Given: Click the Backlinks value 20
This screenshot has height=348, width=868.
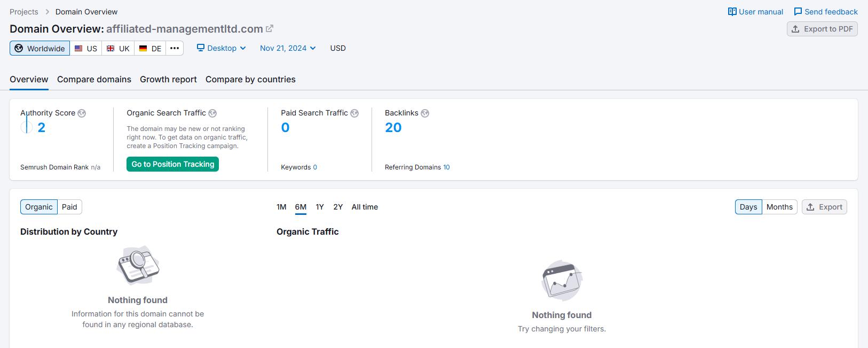Looking at the screenshot, I should (393, 127).
